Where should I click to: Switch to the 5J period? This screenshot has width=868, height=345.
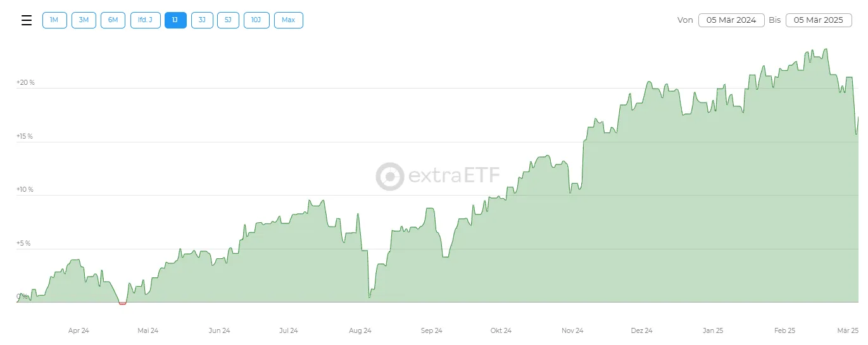click(x=228, y=20)
